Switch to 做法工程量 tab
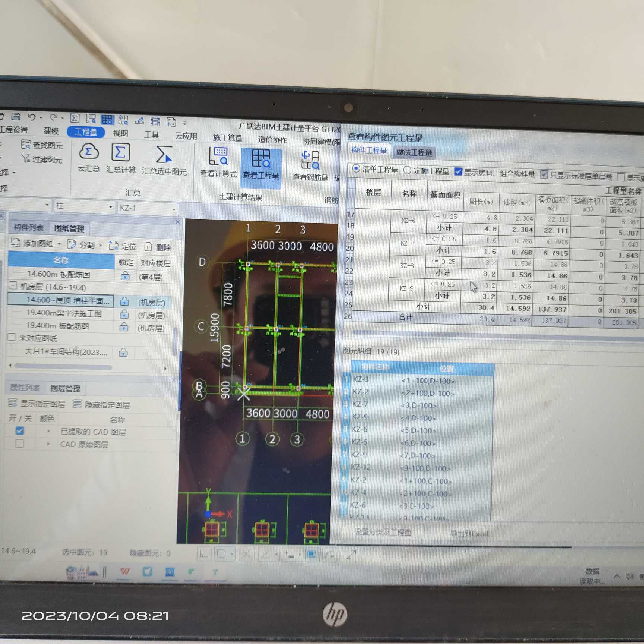The image size is (644, 644). [x=414, y=152]
